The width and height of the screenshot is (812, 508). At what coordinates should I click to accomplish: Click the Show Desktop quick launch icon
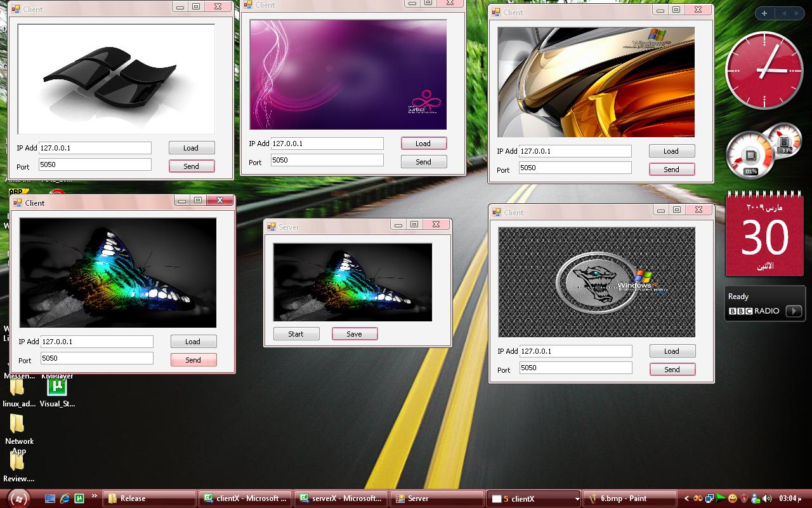coord(50,498)
